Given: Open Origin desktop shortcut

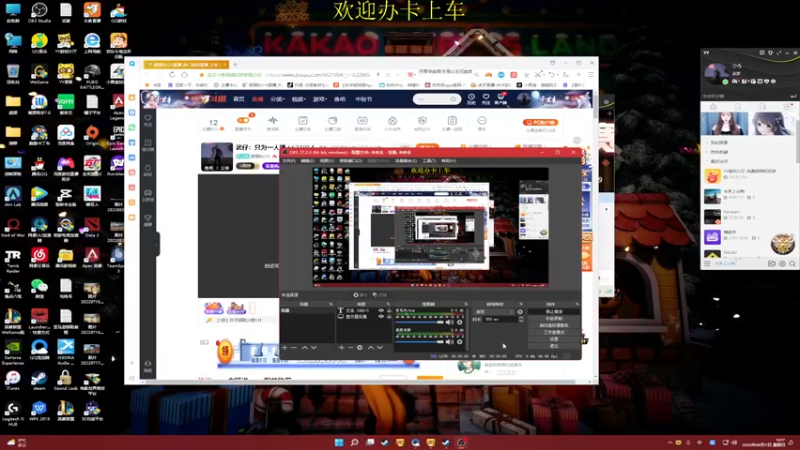Looking at the screenshot, I should (92, 135).
